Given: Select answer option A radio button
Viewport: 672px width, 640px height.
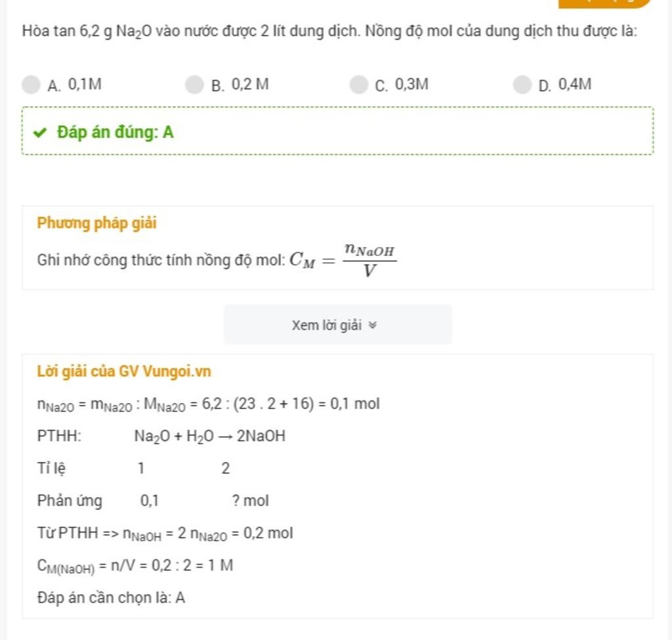Looking at the screenshot, I should point(31,85).
